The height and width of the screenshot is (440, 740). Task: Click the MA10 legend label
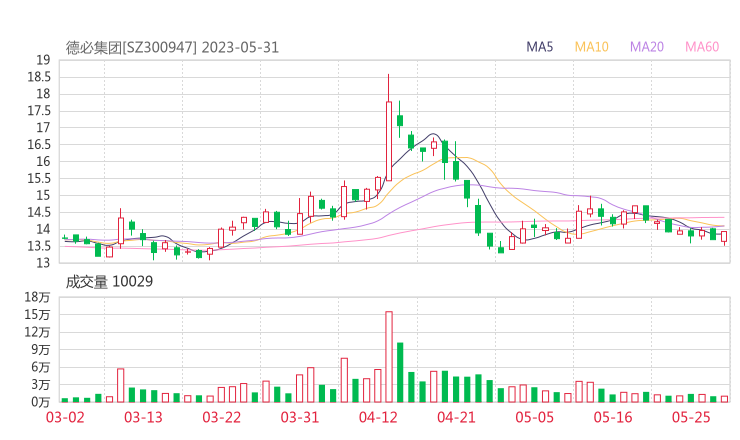tap(591, 47)
